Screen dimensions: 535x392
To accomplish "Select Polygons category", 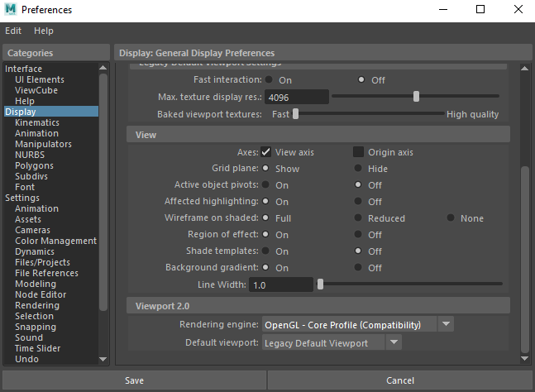I will 34,165.
